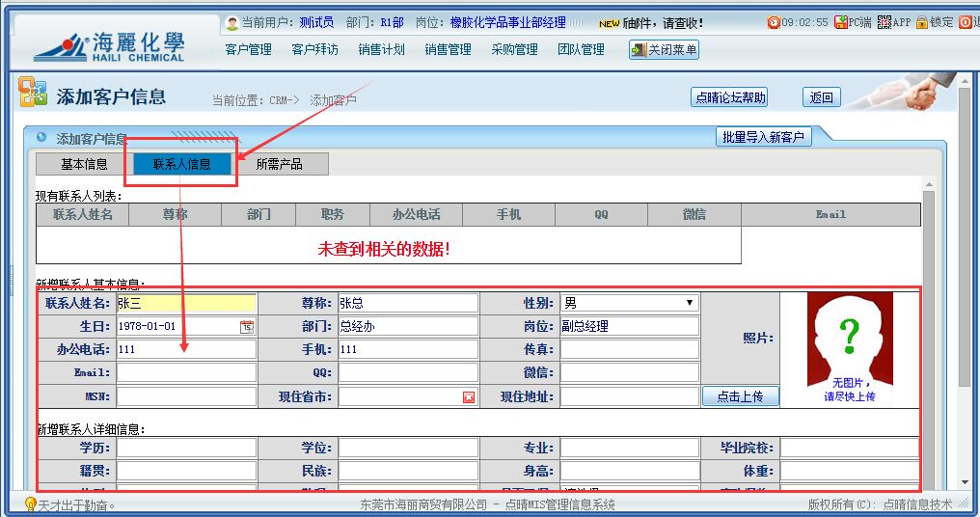Viewport: 980px width, 517px height.
Task: Click the Email input field
Action: click(x=186, y=372)
